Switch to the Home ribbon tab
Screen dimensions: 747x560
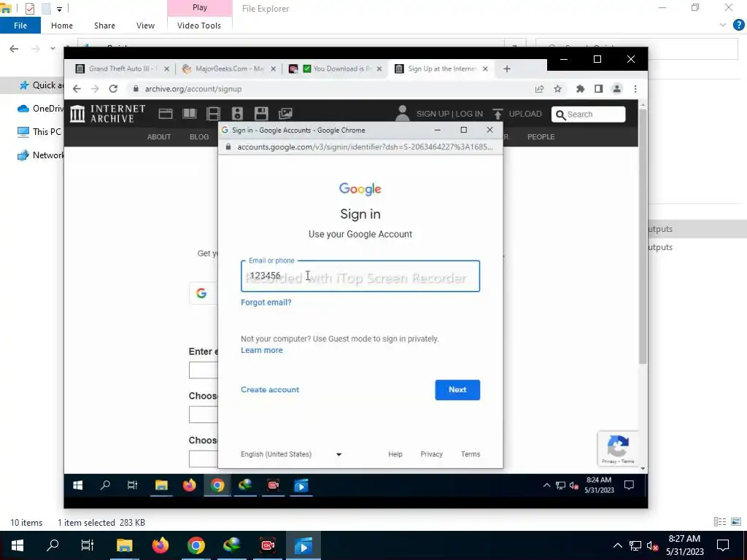(x=62, y=26)
